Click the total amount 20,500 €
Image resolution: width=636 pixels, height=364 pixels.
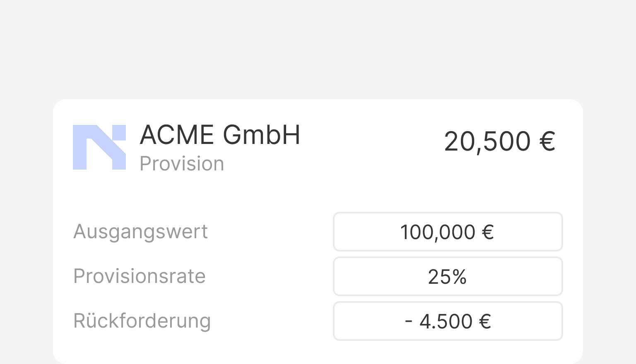pos(500,141)
